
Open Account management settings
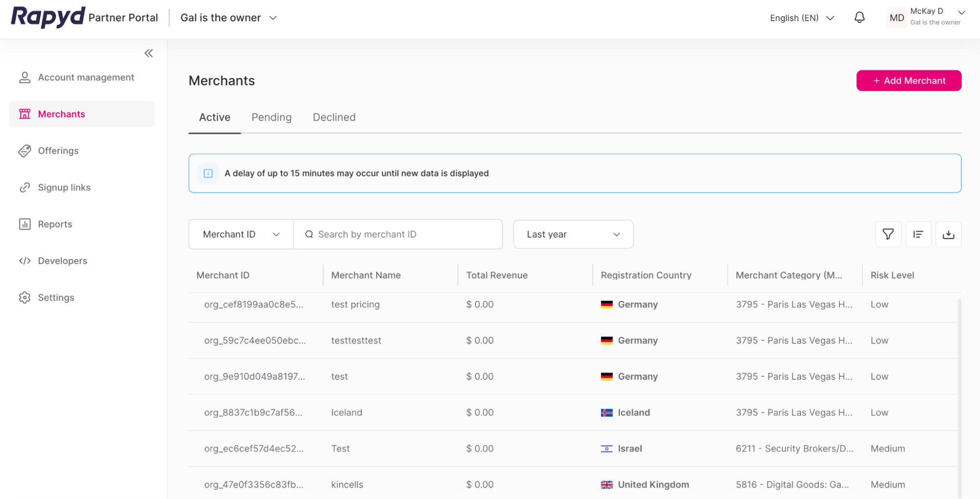(86, 77)
